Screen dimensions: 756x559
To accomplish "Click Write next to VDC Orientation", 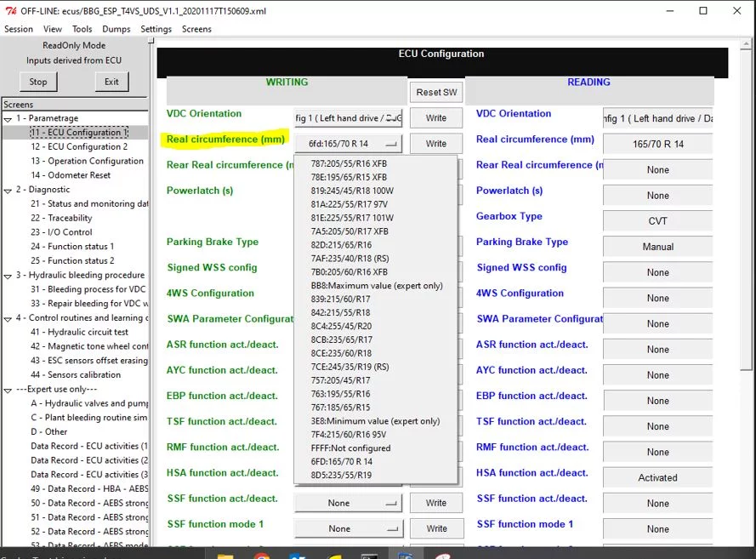I will (436, 118).
